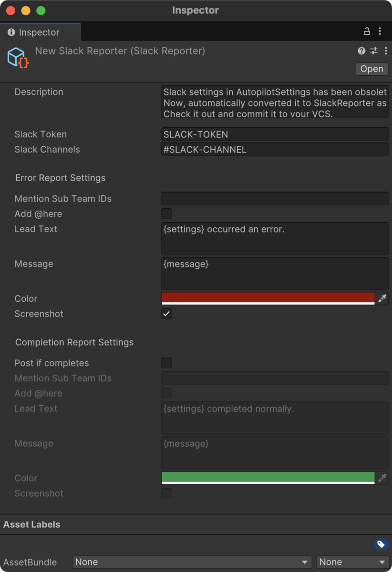Uncheck the error report Screenshot checkbox

[166, 314]
